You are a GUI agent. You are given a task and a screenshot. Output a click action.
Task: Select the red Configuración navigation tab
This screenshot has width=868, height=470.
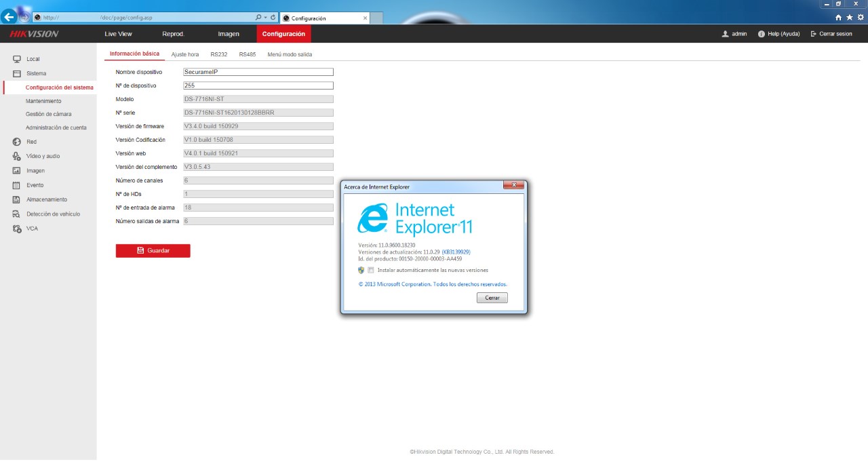pos(283,34)
